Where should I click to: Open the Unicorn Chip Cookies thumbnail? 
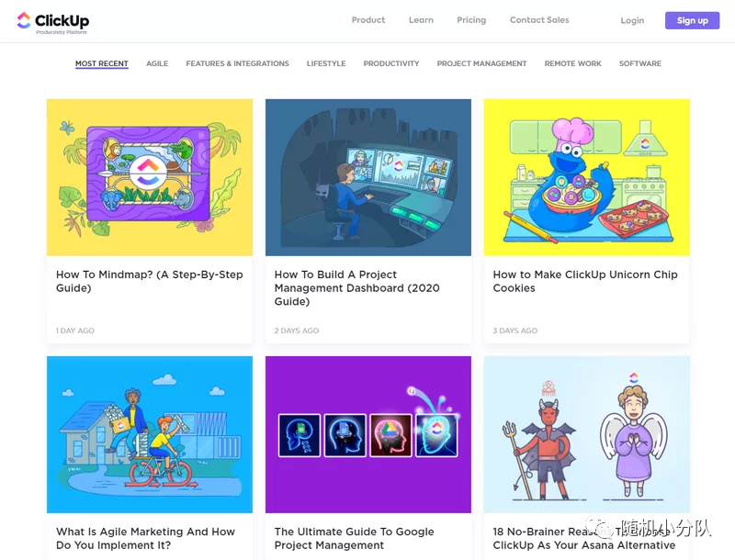(x=586, y=177)
